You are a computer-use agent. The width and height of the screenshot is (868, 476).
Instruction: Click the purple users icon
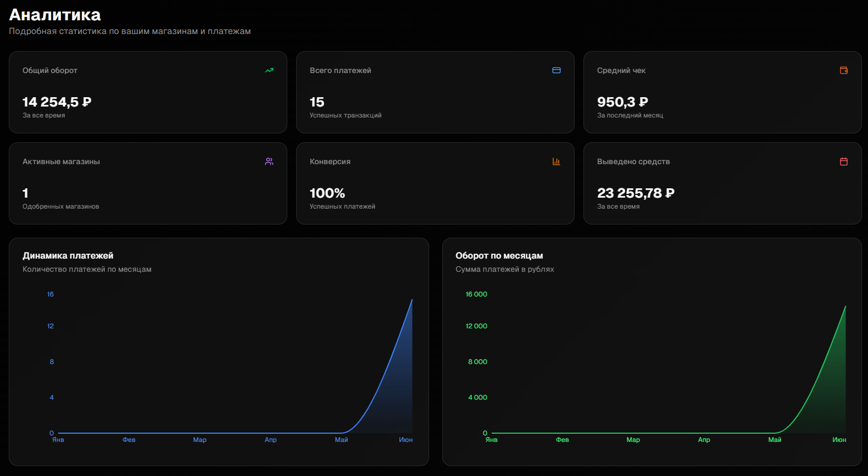tap(269, 161)
